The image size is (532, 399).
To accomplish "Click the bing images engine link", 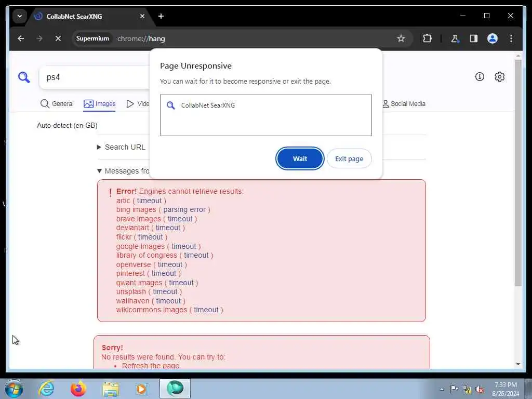I will point(136,209).
